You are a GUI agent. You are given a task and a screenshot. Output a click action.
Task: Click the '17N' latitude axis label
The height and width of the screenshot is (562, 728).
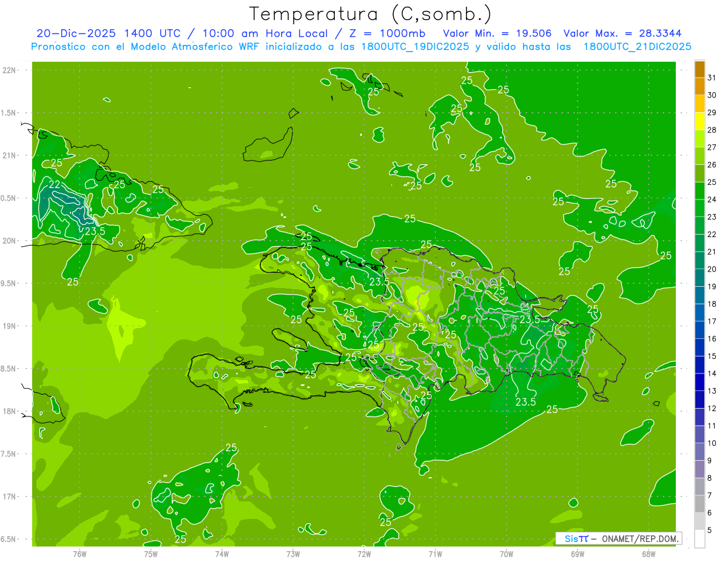click(10, 497)
